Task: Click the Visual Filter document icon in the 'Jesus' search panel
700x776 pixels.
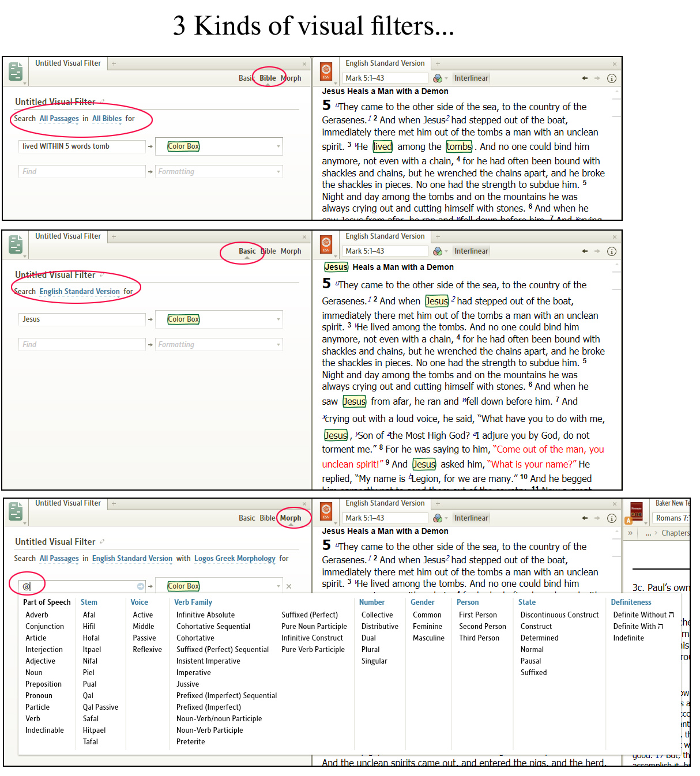Action: point(16,244)
